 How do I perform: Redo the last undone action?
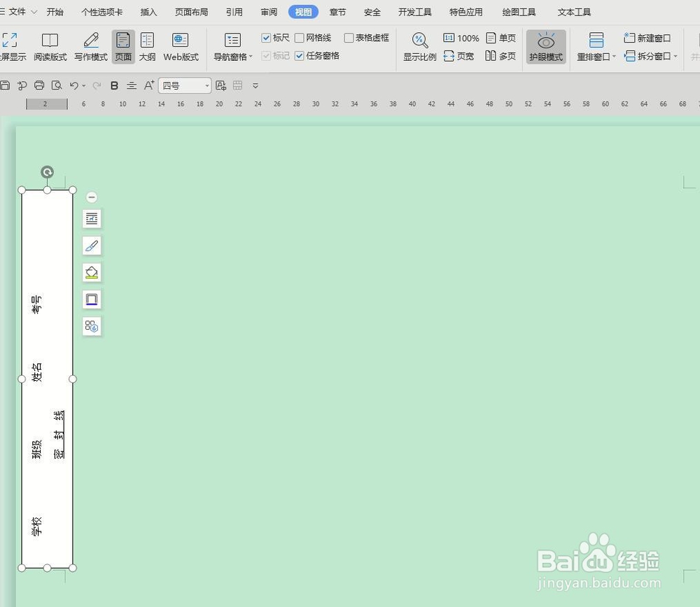[x=97, y=85]
